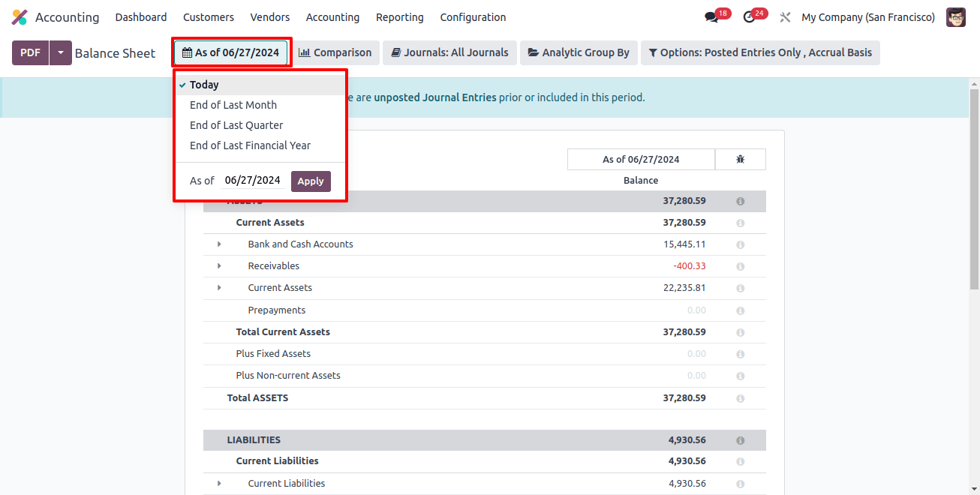Open the Accounting top menu item

[x=332, y=17]
